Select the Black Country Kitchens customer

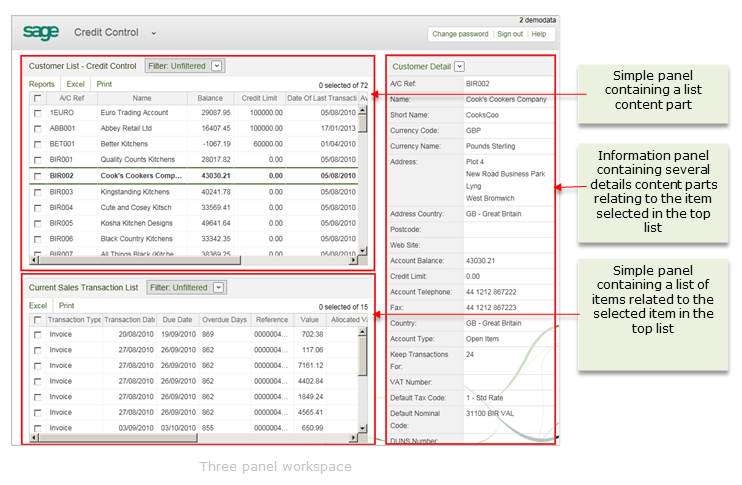[136, 238]
